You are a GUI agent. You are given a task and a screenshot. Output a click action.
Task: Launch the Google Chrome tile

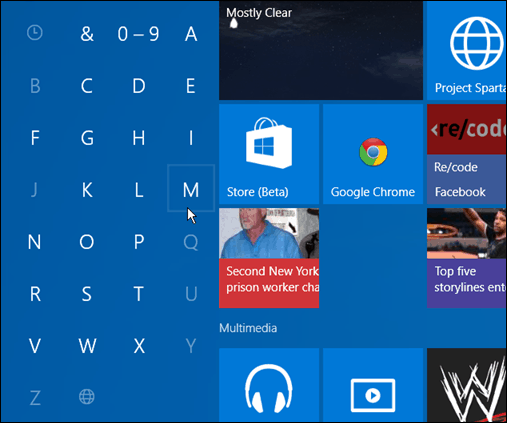pos(373,154)
